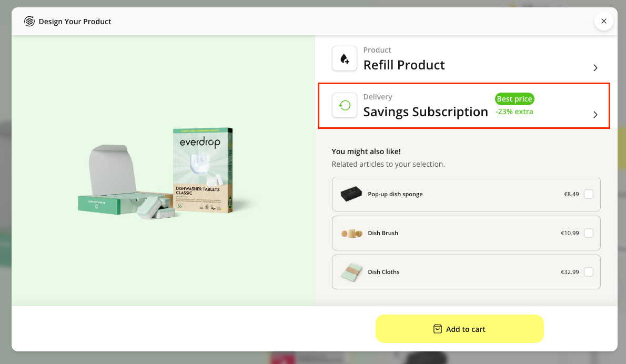Click the Refill Product droplet icon

tap(345, 58)
